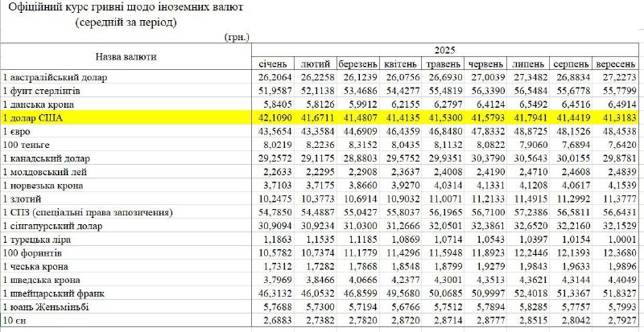Click the "вересень" month column header
Screen dimensions: 644x332
pyautogui.click(x=617, y=64)
